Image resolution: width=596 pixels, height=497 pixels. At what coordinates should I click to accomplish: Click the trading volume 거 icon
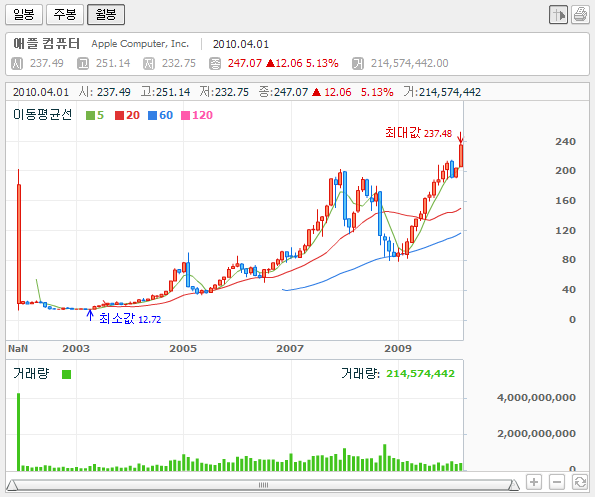click(358, 63)
